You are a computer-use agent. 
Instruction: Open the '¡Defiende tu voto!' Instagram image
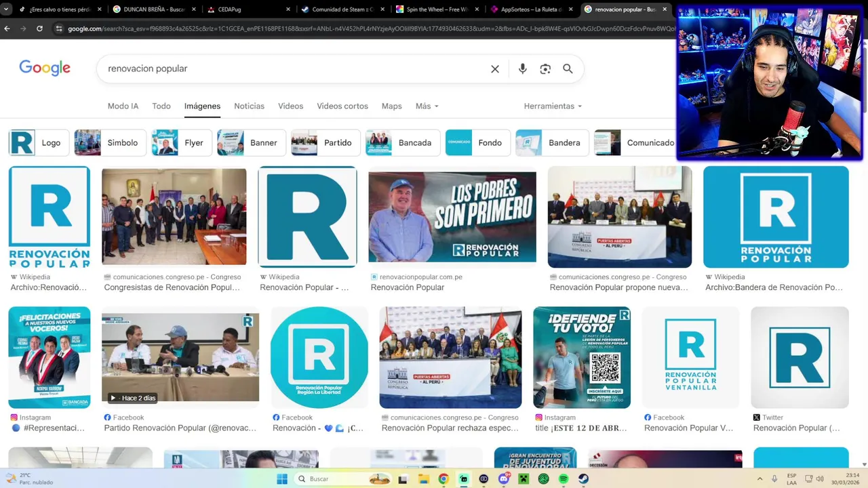pos(582,357)
